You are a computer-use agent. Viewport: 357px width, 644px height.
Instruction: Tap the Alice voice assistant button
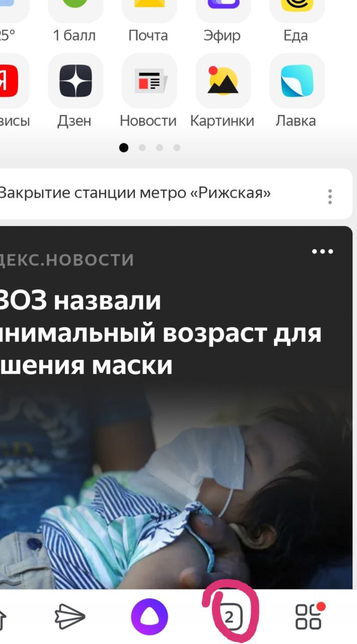click(150, 617)
